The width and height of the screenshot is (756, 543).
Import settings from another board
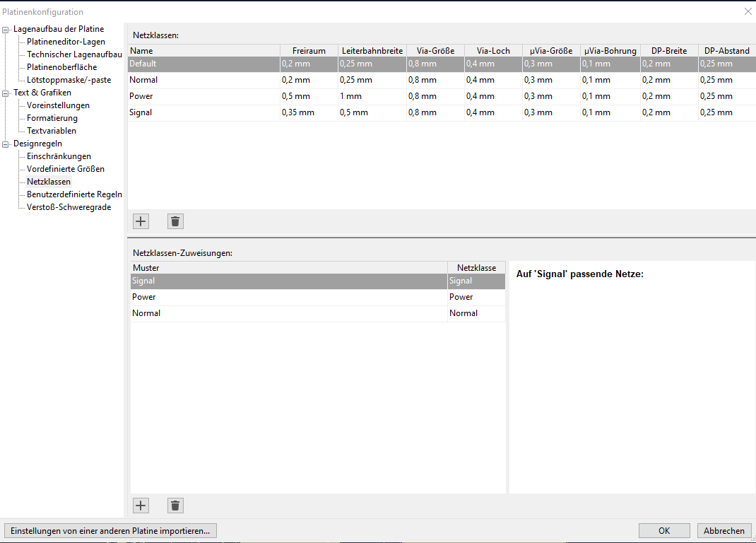[110, 530]
